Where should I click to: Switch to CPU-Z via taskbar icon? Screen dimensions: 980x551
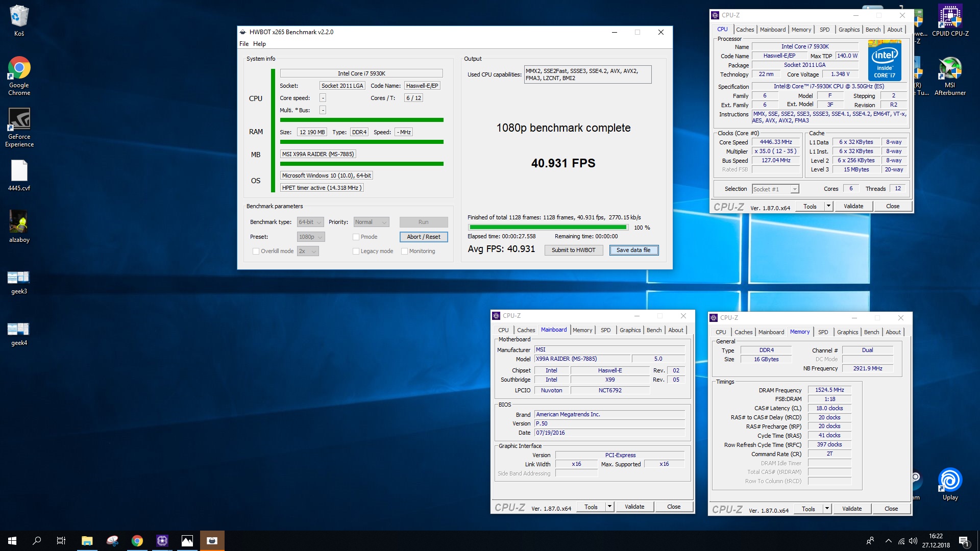click(x=162, y=541)
